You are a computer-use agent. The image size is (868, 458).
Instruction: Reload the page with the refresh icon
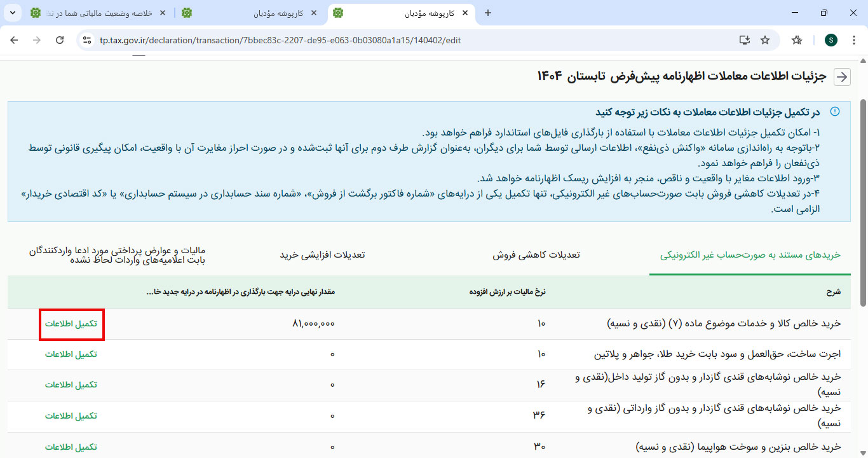pyautogui.click(x=60, y=40)
